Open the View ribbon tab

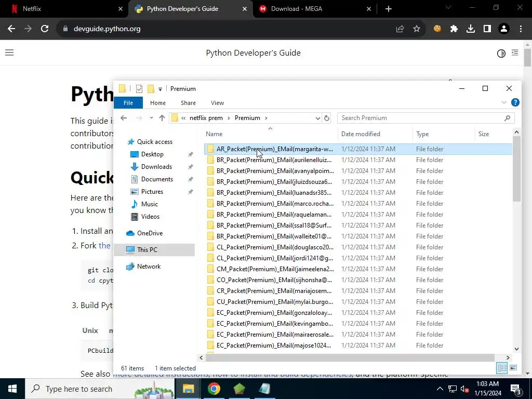[218, 103]
